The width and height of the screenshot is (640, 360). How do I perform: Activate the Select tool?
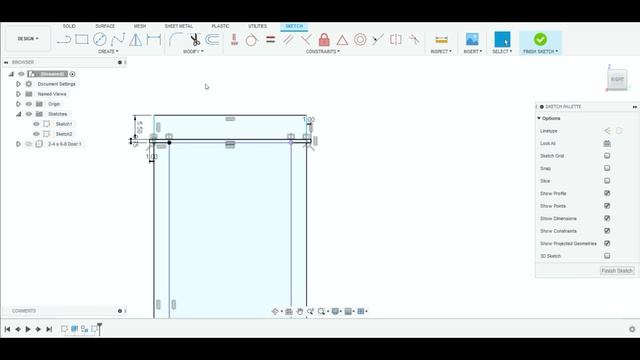pyautogui.click(x=502, y=40)
